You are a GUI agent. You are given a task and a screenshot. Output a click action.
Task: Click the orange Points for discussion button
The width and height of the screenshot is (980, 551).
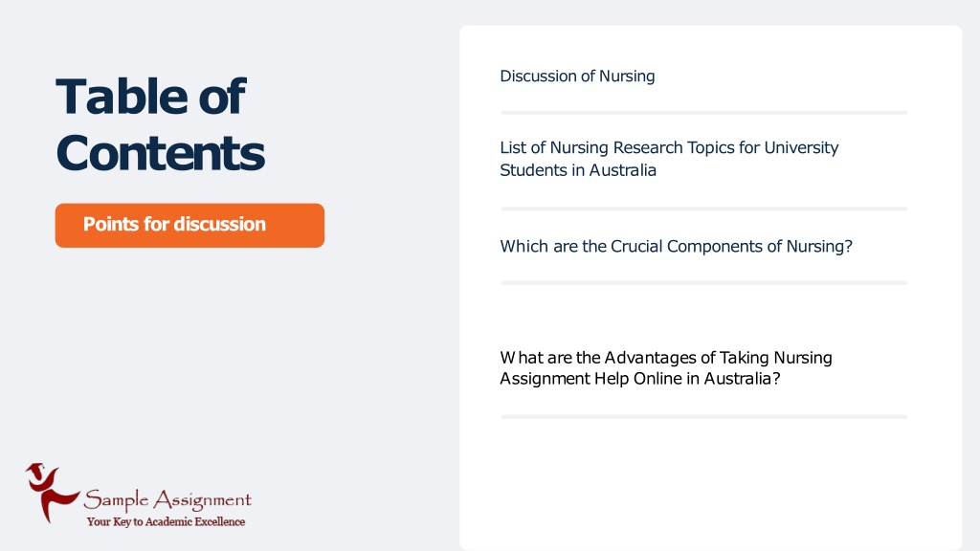pyautogui.click(x=189, y=225)
